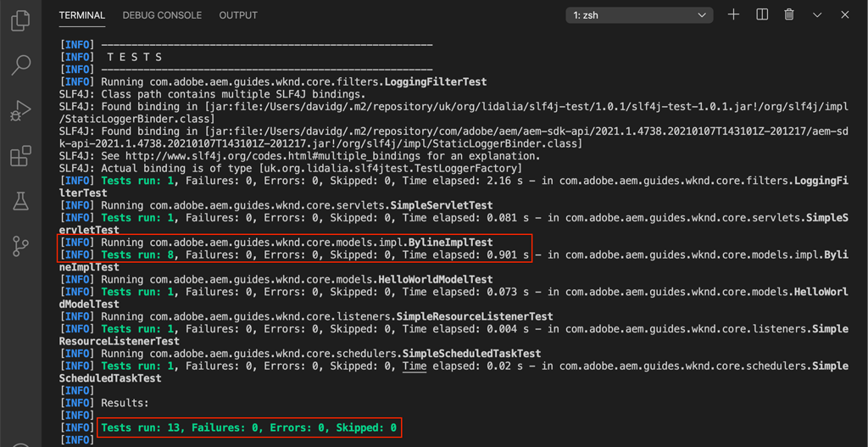Image resolution: width=868 pixels, height=447 pixels.
Task: Open the Search view in activity bar
Action: (20, 65)
